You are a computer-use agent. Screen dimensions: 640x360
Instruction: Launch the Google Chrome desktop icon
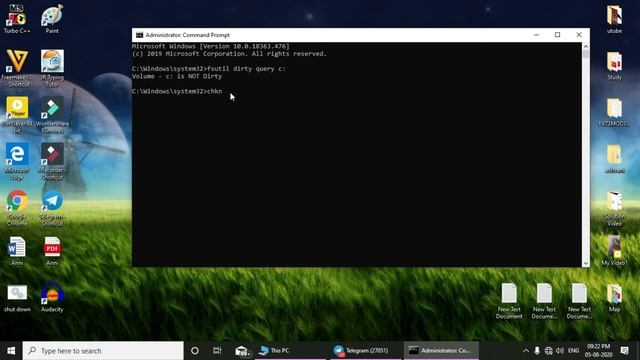point(17,208)
